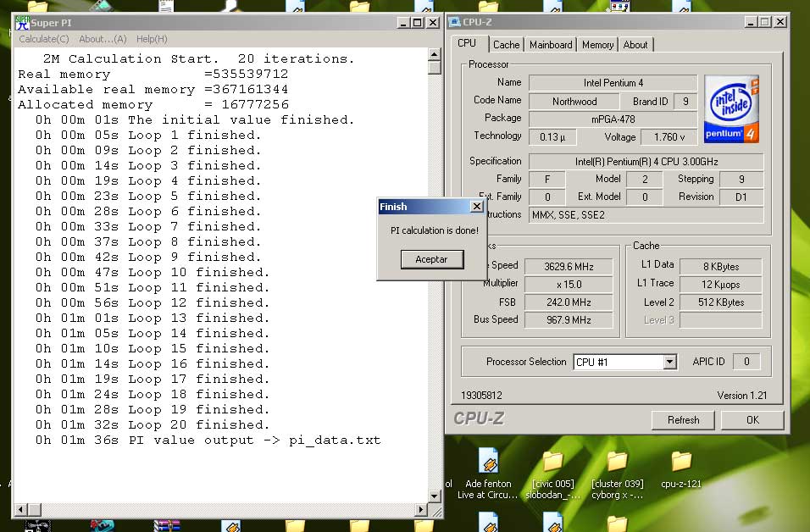The image size is (810, 532).
Task: Open the About...(A) menu in Super PI
Action: tap(103, 39)
